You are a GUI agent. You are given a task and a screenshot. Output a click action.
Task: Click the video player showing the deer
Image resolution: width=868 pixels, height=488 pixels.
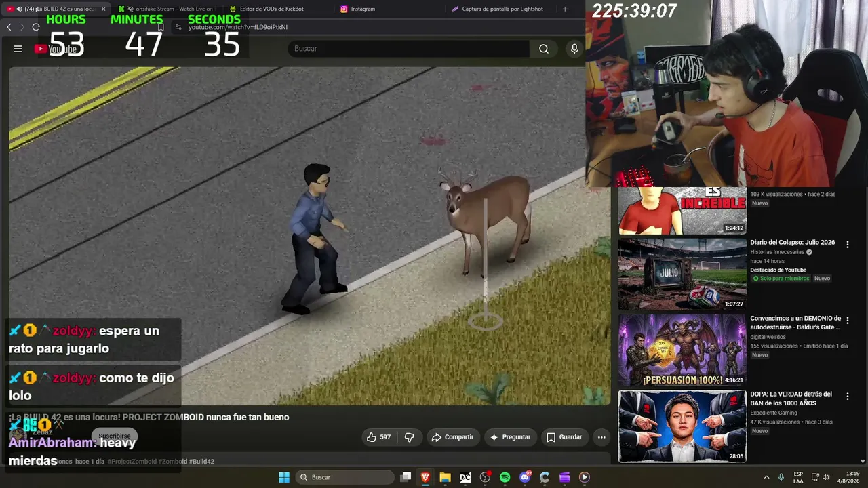coord(310,236)
